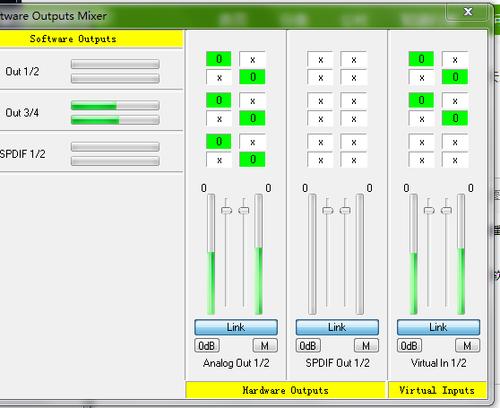Toggle Link for Analog Out 1/2
500x408 pixels.
point(236,327)
